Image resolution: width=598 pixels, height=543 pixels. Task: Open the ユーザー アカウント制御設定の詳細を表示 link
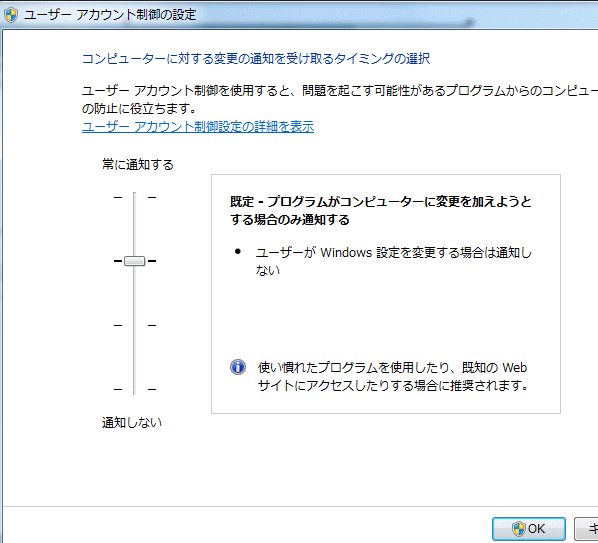click(x=198, y=127)
